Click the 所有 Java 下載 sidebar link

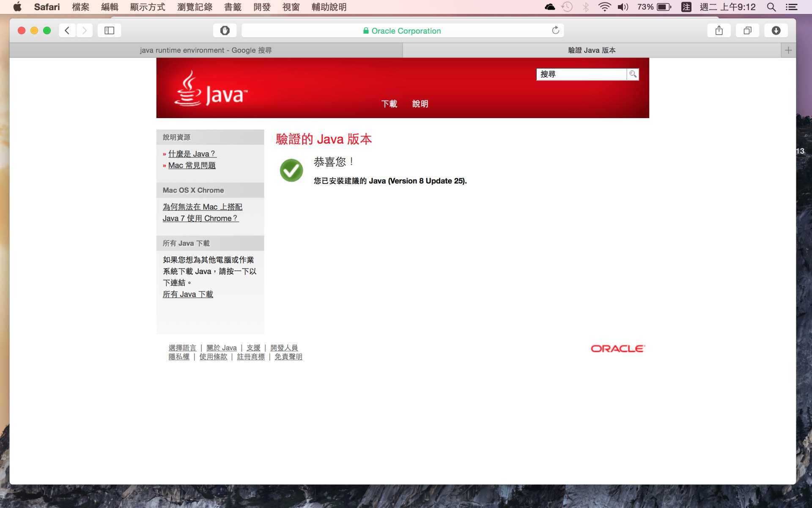(188, 294)
